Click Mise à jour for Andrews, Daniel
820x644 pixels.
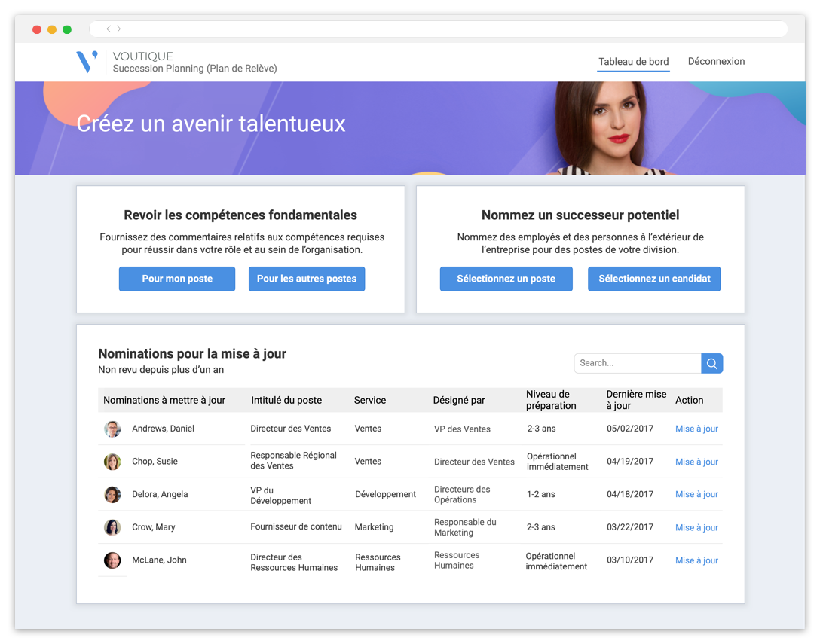pos(696,429)
